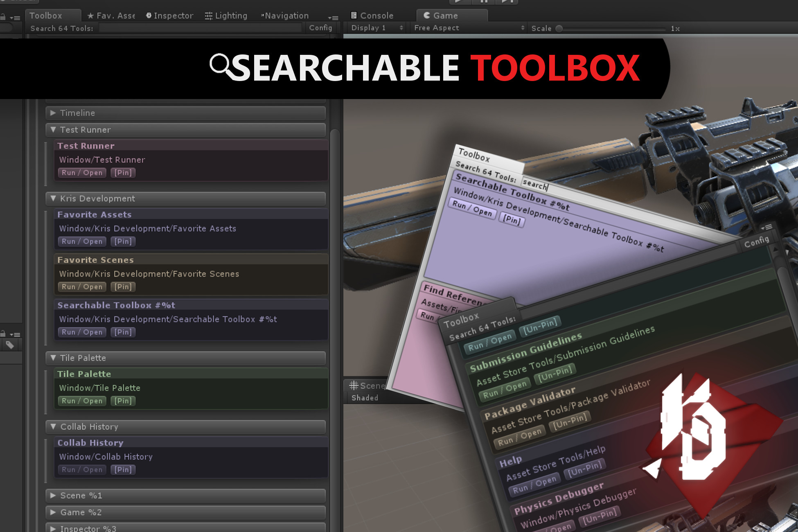The height and width of the screenshot is (532, 798).
Task: Un-Pin the Help tool in tilted Toolbox
Action: [585, 469]
